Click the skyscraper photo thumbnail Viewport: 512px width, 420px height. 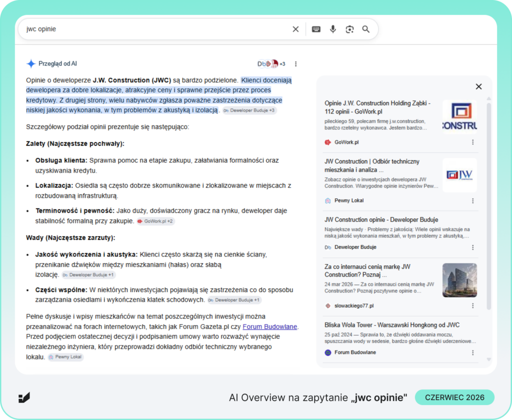[x=459, y=280]
